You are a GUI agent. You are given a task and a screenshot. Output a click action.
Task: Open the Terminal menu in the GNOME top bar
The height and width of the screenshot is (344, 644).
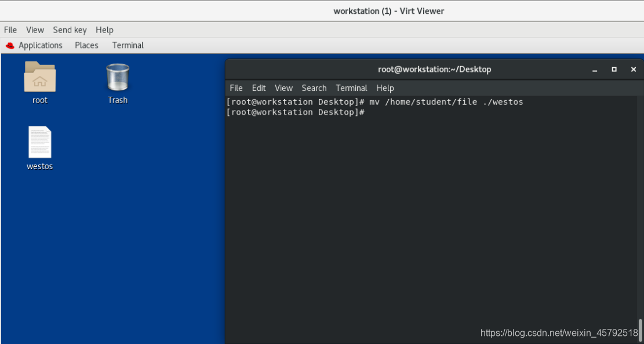128,45
